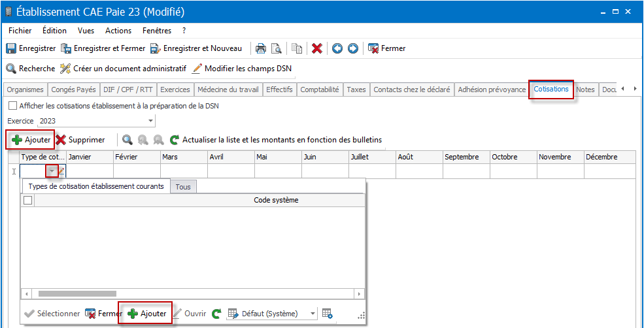Open the ? help menu
Viewport: 644px width, 328px height.
pyautogui.click(x=184, y=31)
